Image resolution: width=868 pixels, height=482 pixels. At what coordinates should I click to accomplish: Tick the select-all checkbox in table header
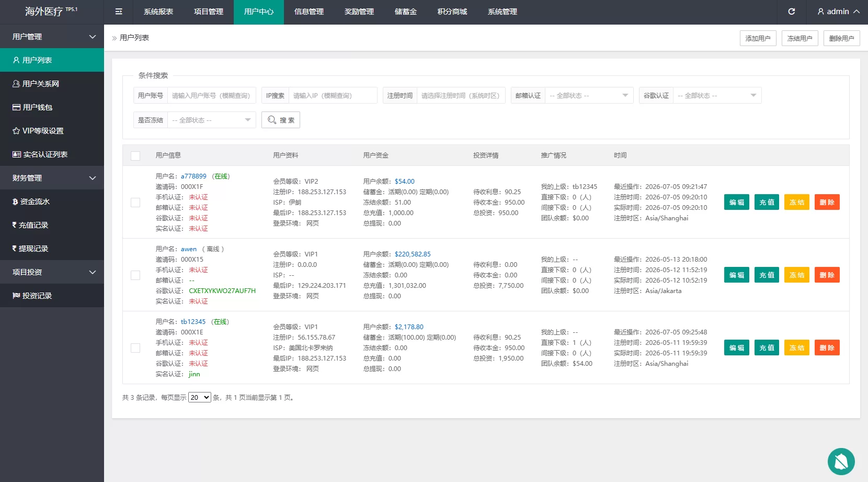pyautogui.click(x=135, y=156)
